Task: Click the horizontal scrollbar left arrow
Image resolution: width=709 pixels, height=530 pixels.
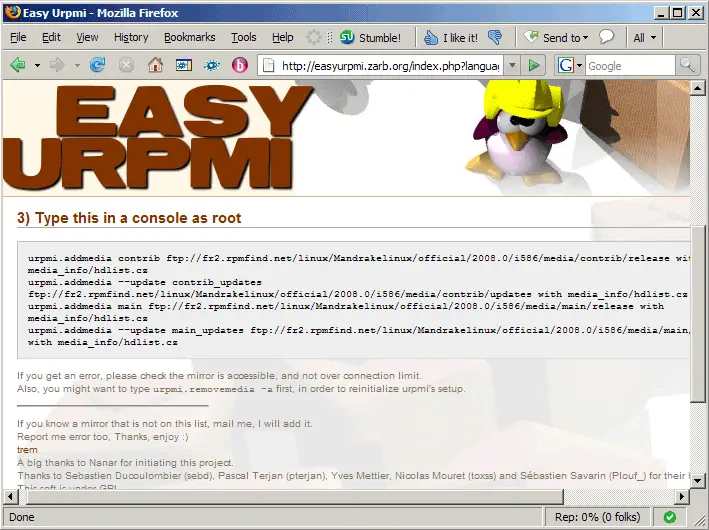Action: pyautogui.click(x=10, y=497)
